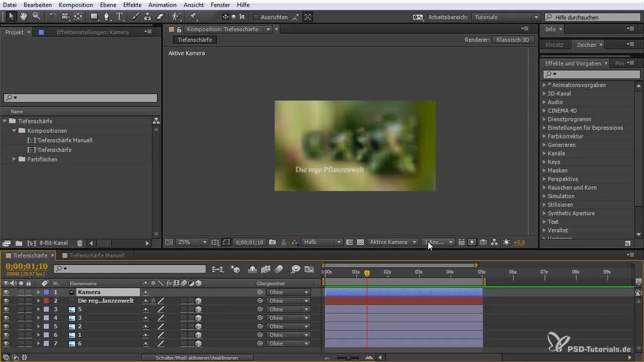Select the Pen tool
The height and width of the screenshot is (362, 644).
[x=107, y=17]
